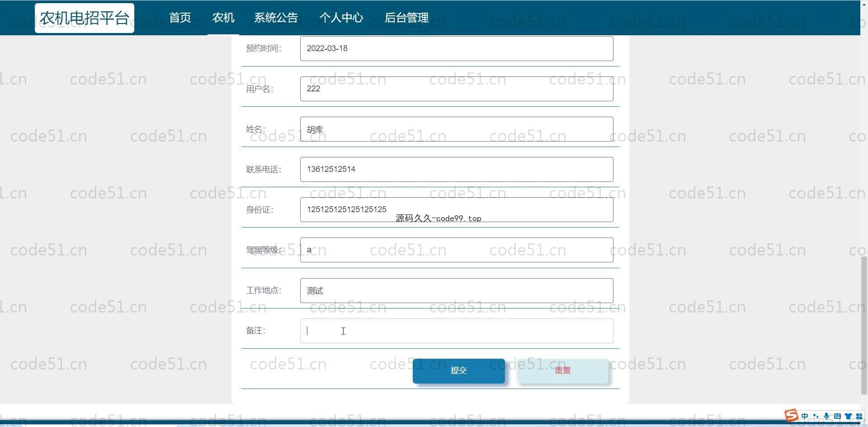Click the 工作地点 label text
This screenshot has height=427, width=868.
click(x=264, y=290)
